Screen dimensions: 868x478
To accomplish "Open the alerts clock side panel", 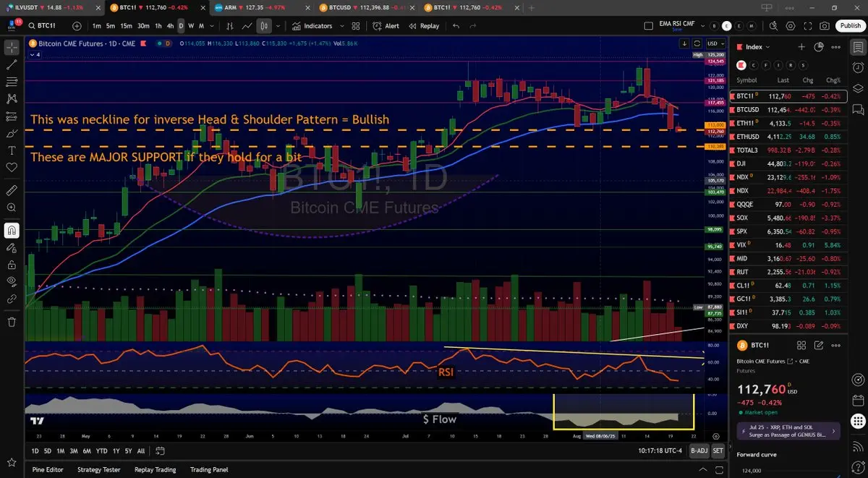I will [x=857, y=67].
